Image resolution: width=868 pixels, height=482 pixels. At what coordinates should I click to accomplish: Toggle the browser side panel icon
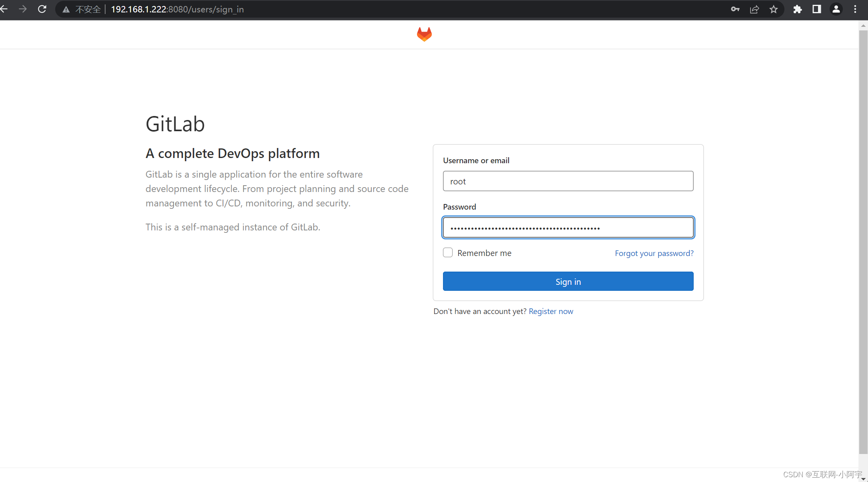817,9
